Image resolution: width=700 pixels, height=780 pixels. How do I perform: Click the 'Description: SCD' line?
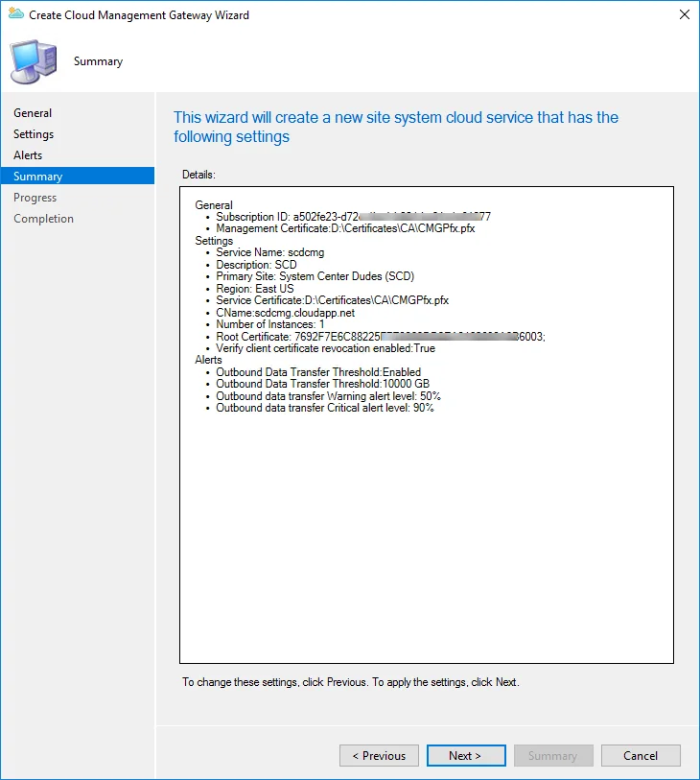click(256, 265)
